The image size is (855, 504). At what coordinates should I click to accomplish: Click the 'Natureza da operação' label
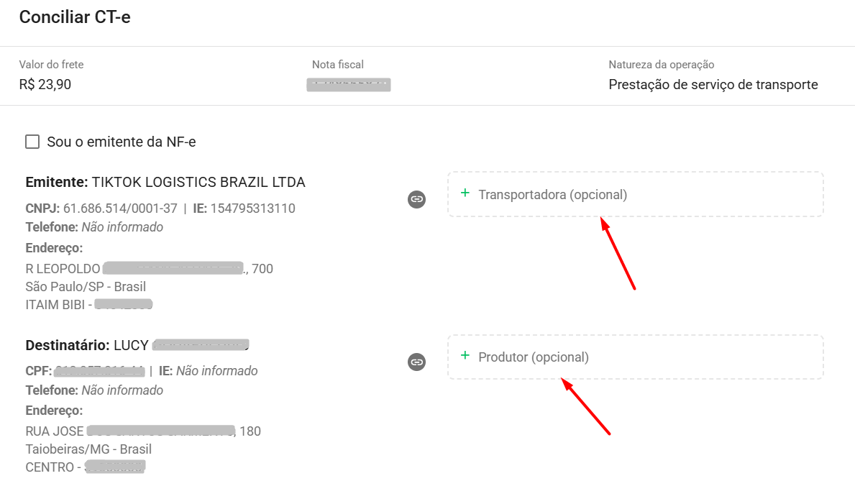(x=662, y=65)
